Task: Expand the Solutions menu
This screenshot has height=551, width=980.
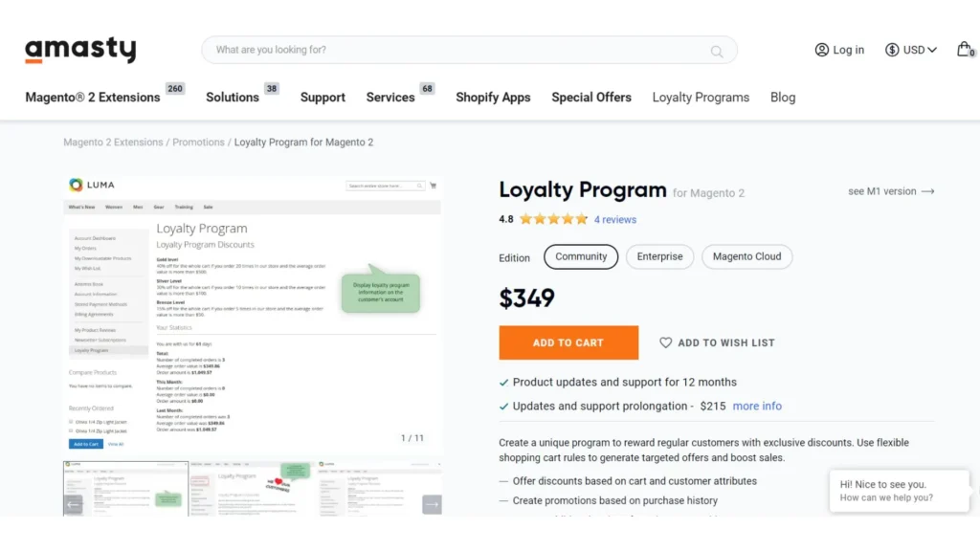Action: (233, 97)
